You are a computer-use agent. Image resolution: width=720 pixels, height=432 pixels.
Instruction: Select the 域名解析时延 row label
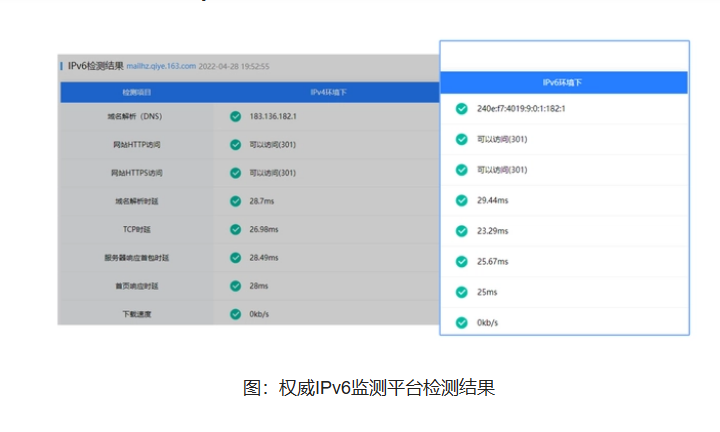tap(137, 202)
